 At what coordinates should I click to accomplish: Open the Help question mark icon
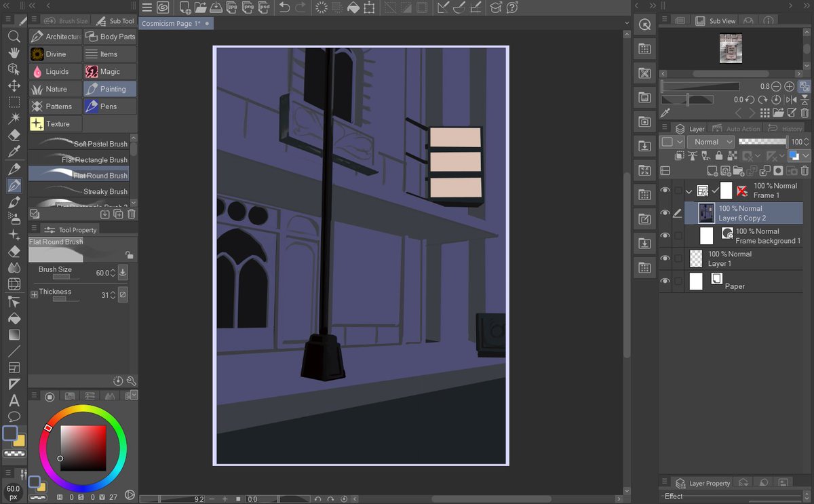(x=512, y=7)
